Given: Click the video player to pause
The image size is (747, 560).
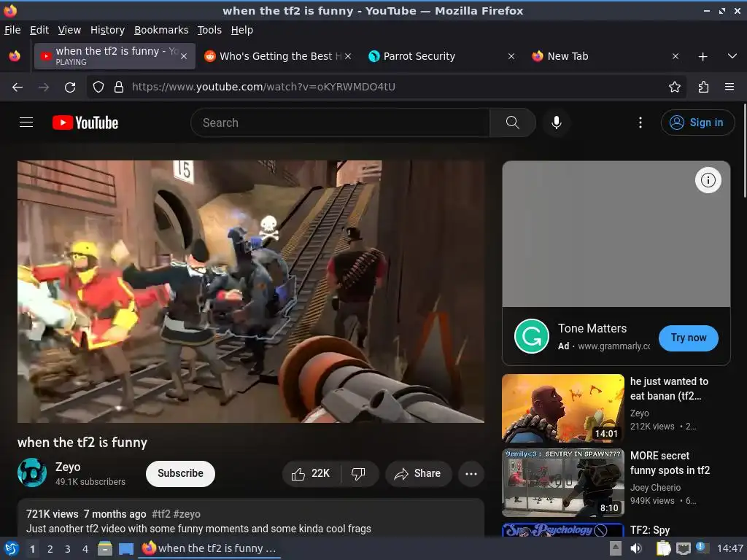Looking at the screenshot, I should 251,292.
